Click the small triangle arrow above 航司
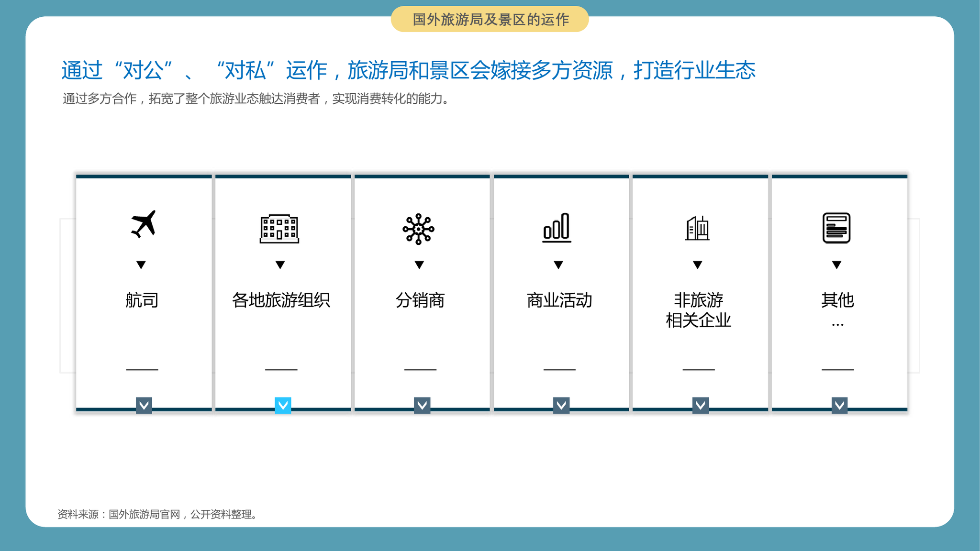 click(141, 265)
